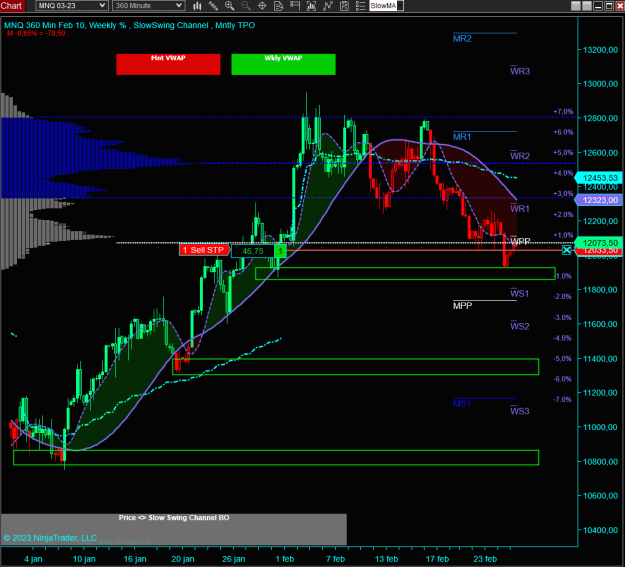Image resolution: width=625 pixels, height=567 pixels.
Task: Select the green rectangle near -1.0%
Action: coord(405,274)
